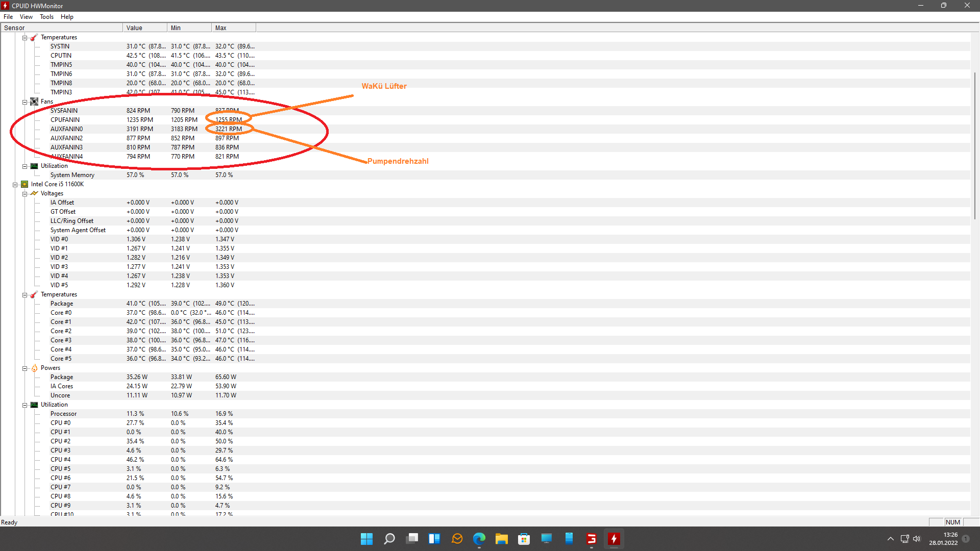Screen dimensions: 980x551
Task: Collapse the Powers node
Action: coord(24,368)
